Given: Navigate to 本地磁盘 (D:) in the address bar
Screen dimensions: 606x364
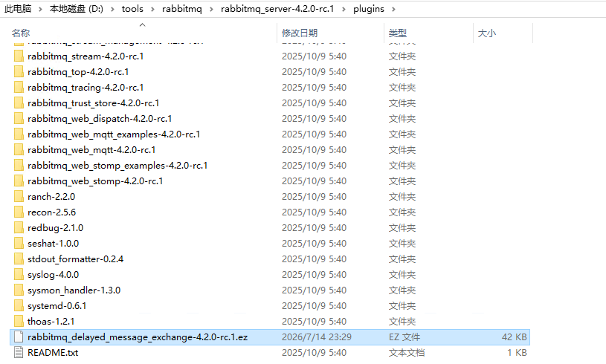Looking at the screenshot, I should (x=77, y=9).
